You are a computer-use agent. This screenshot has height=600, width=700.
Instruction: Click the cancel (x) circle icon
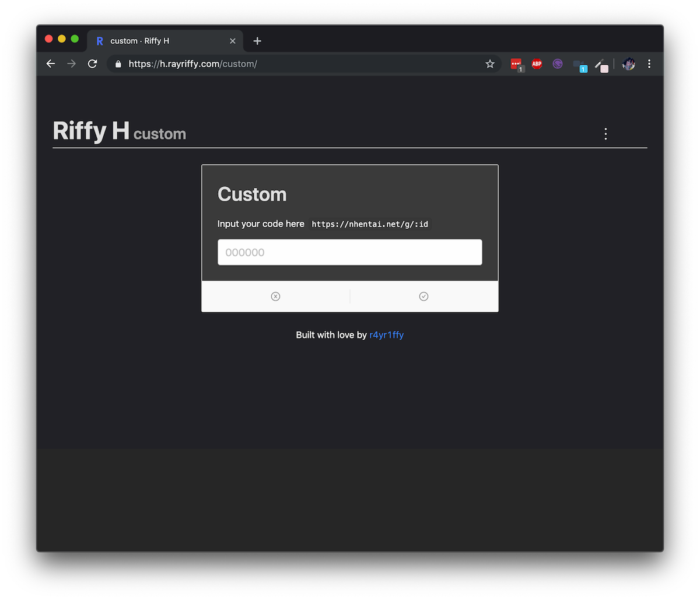275,296
